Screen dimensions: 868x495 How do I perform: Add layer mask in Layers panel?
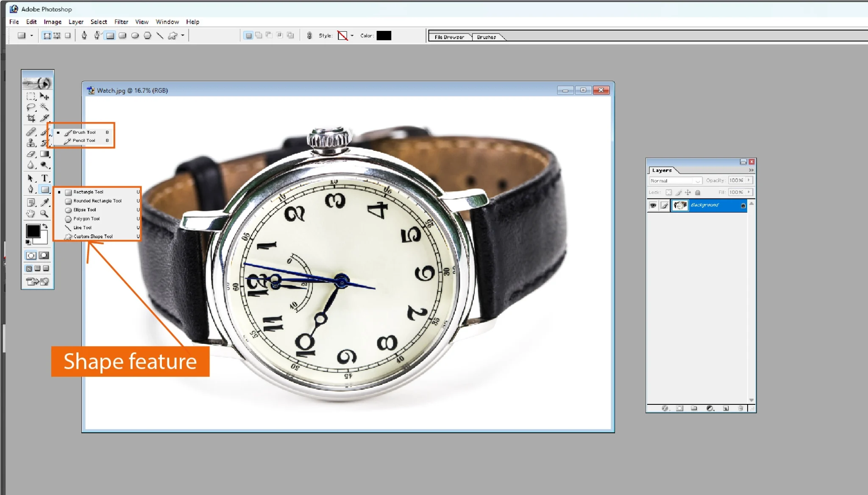(x=680, y=408)
